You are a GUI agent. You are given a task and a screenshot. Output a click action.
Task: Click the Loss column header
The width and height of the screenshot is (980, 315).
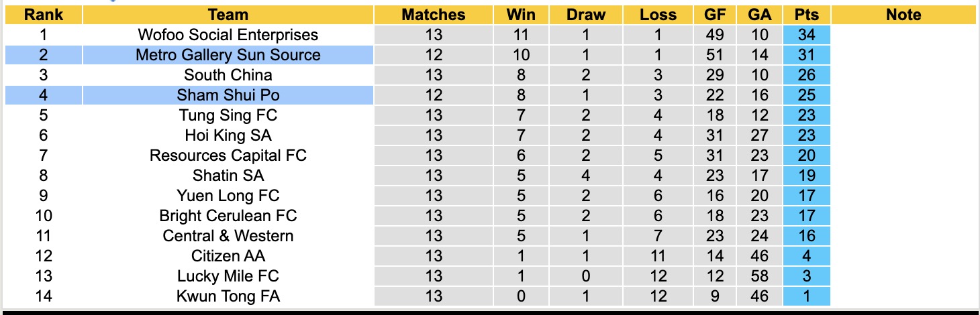point(658,15)
